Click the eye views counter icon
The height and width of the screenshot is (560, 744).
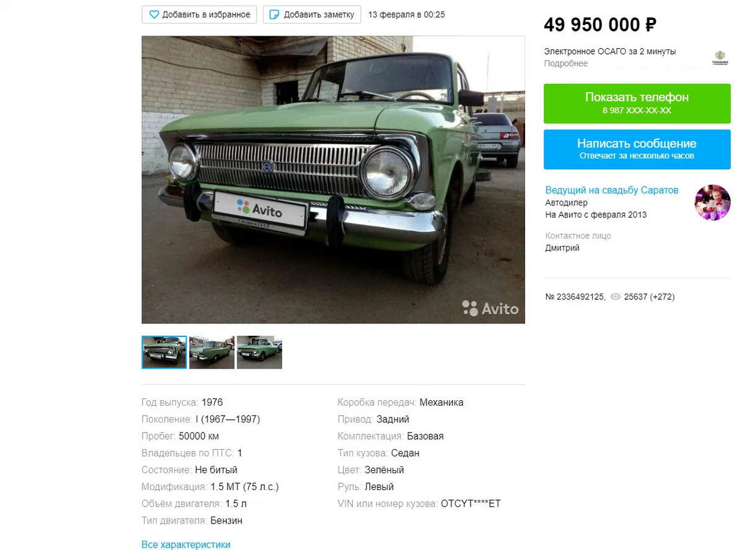coord(615,297)
